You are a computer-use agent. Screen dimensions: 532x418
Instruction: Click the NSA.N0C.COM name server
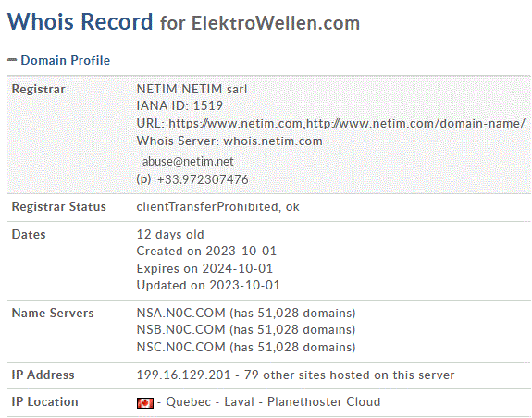(180, 313)
